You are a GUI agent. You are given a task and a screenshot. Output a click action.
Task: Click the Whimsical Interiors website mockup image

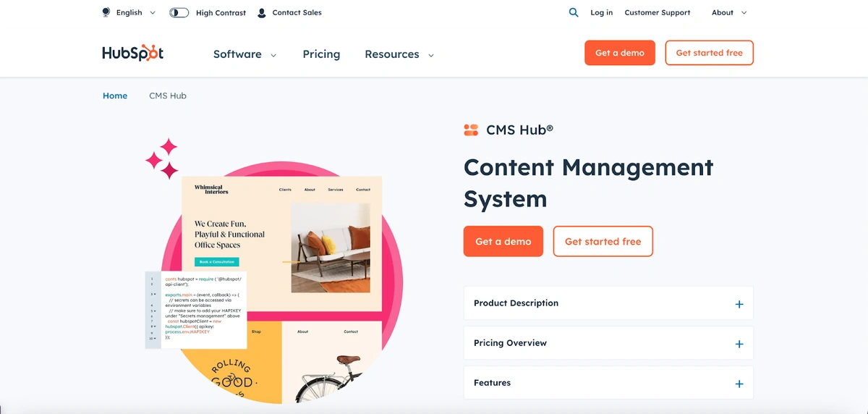pos(281,244)
